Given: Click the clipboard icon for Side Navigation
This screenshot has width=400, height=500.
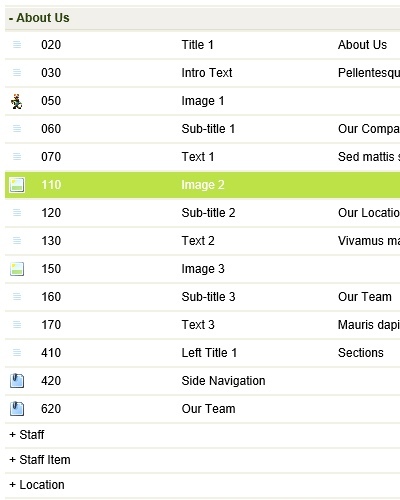Looking at the screenshot, I should point(17,381).
